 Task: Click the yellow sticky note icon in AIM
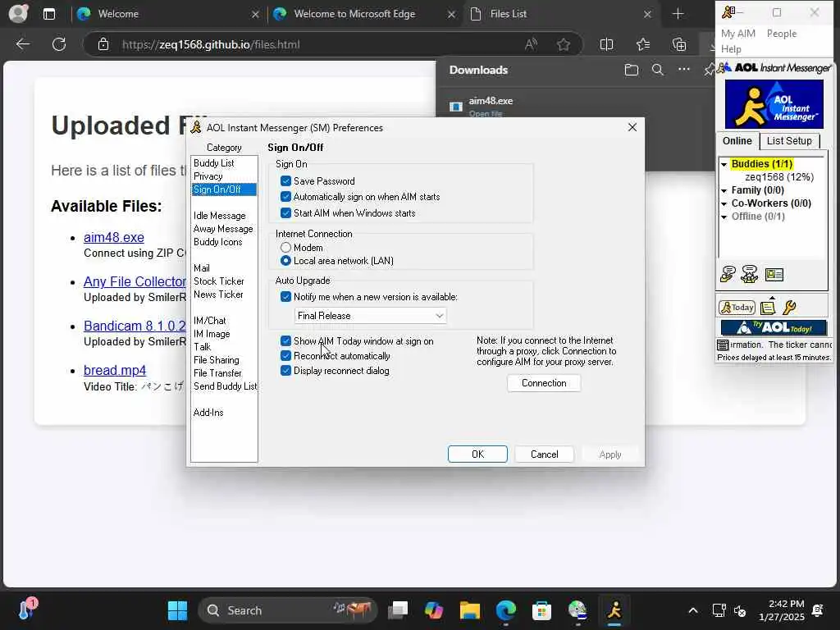pos(768,308)
